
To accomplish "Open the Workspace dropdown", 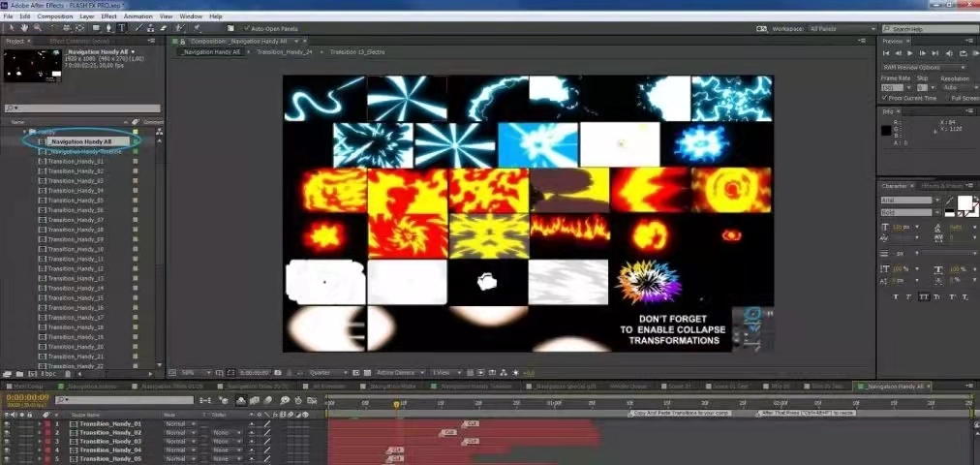I will [x=842, y=29].
